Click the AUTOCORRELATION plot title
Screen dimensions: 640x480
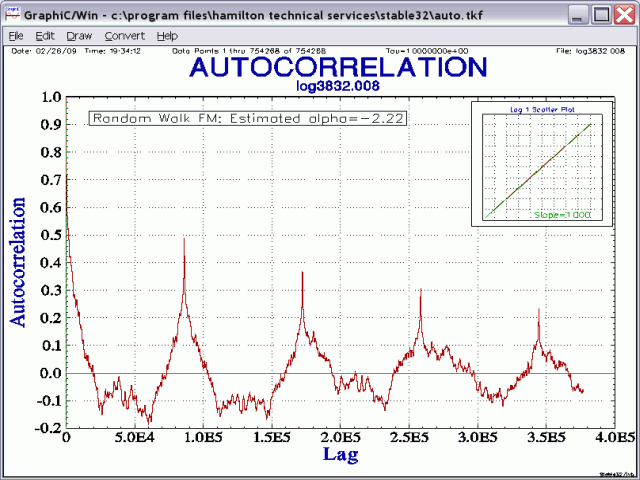pyautogui.click(x=338, y=67)
